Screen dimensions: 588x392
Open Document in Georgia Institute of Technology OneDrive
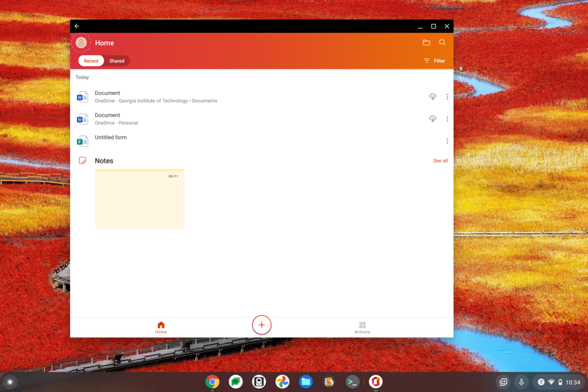coord(262,96)
